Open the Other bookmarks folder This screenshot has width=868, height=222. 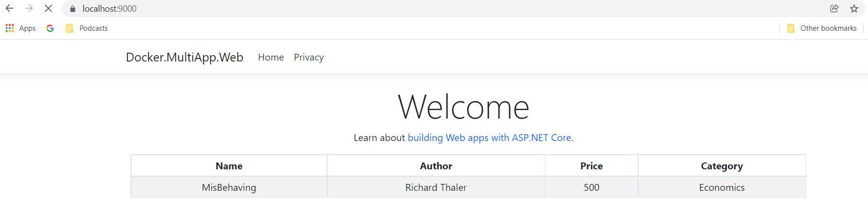[x=822, y=28]
